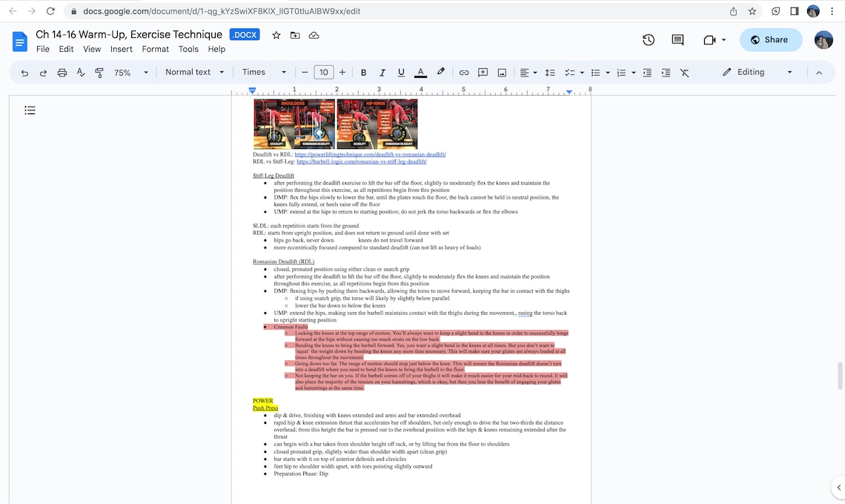This screenshot has height=504, width=845.
Task: Toggle bold formatting
Action: [x=363, y=72]
